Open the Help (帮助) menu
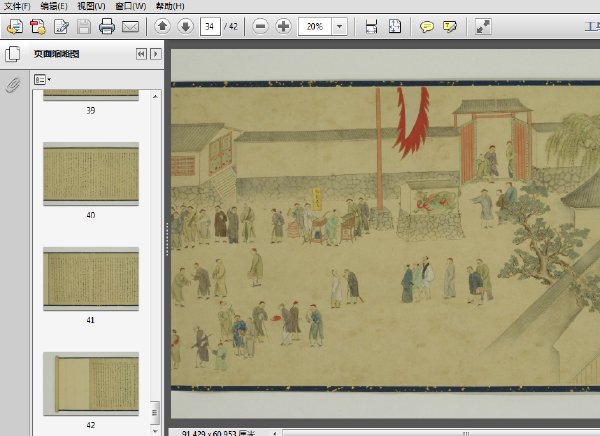This screenshot has height=436, width=600. [x=170, y=6]
